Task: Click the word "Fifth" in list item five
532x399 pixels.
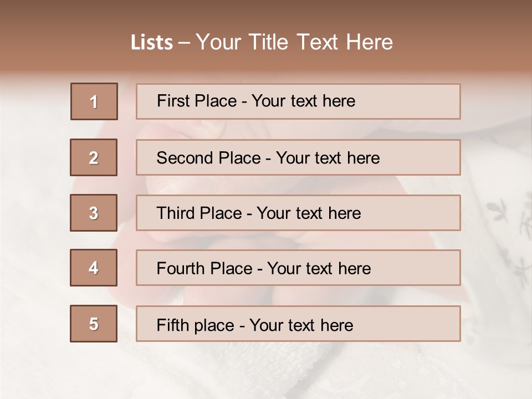Action: pos(172,325)
